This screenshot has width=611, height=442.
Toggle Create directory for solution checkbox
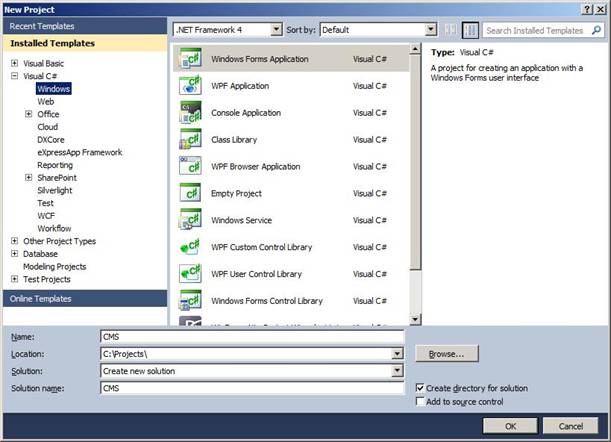click(420, 388)
